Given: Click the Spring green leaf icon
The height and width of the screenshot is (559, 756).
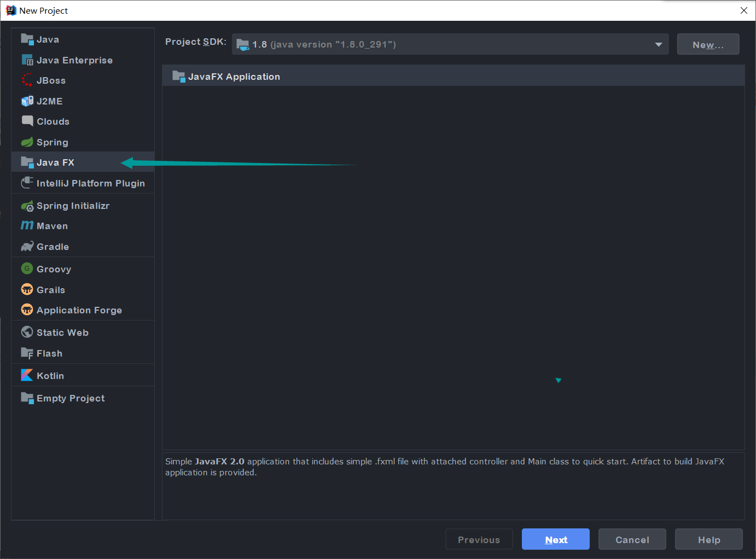Looking at the screenshot, I should (x=27, y=142).
